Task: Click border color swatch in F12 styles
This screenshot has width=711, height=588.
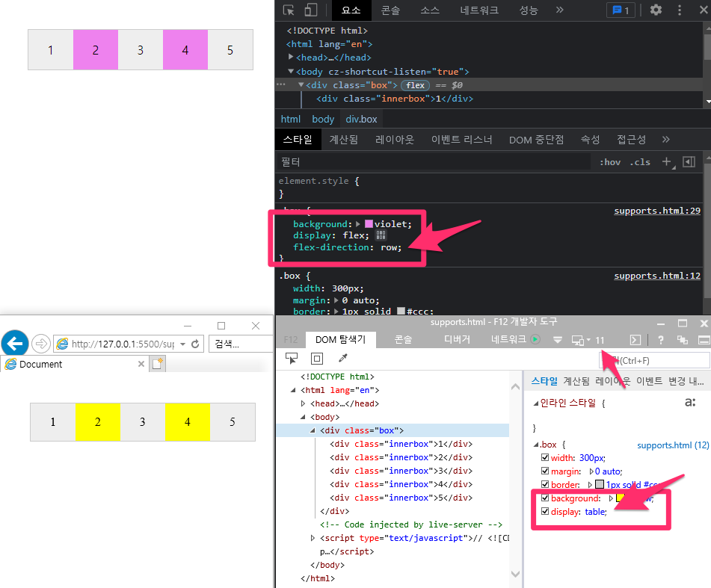Action: (x=600, y=484)
